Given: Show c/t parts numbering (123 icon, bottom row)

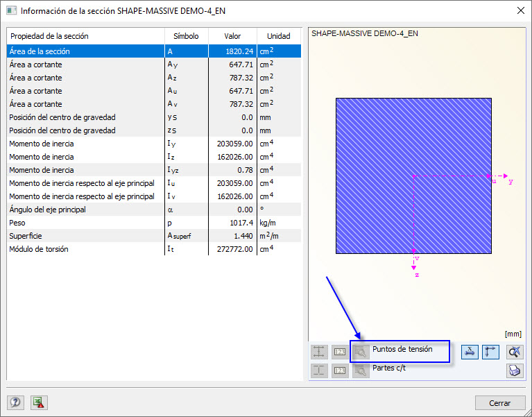Looking at the screenshot, I should (x=340, y=371).
